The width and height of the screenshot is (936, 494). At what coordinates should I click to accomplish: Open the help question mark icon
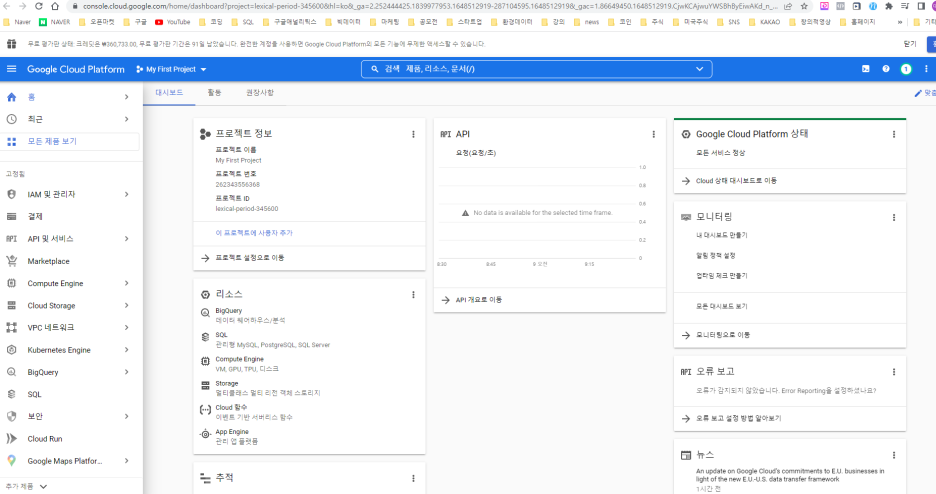[886, 69]
